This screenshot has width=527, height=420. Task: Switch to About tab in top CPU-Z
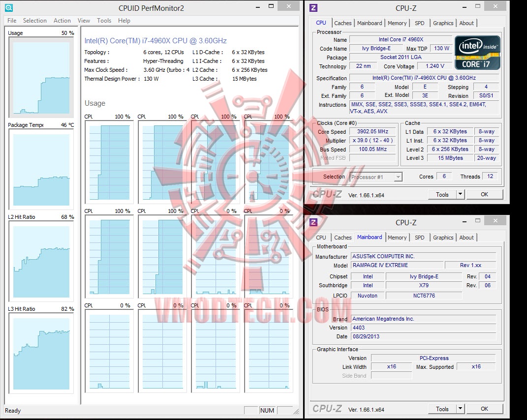[x=466, y=23]
